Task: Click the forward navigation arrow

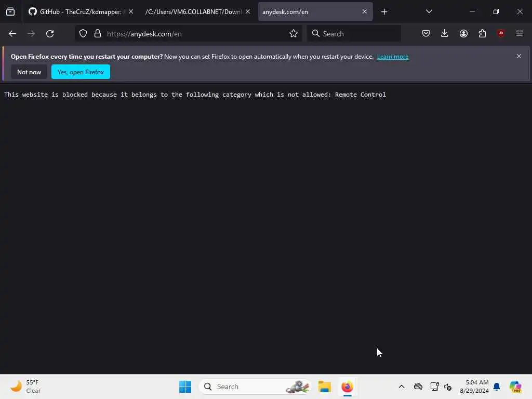Action: (x=31, y=34)
